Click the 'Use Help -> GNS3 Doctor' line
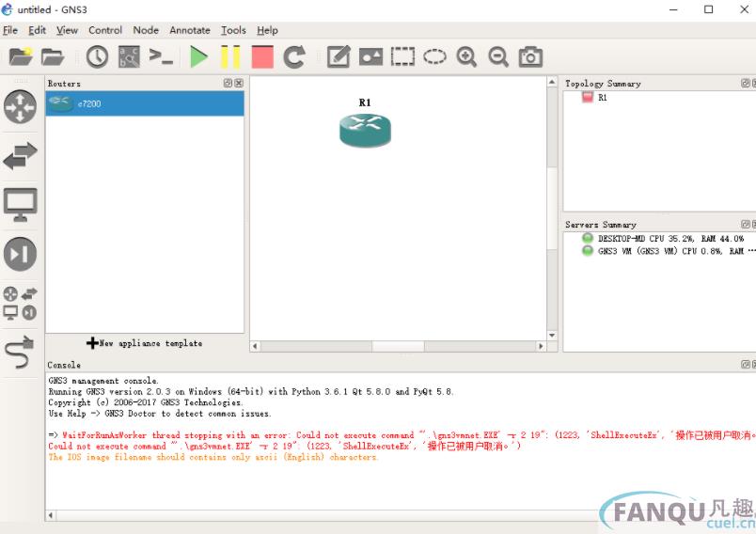 (160, 414)
